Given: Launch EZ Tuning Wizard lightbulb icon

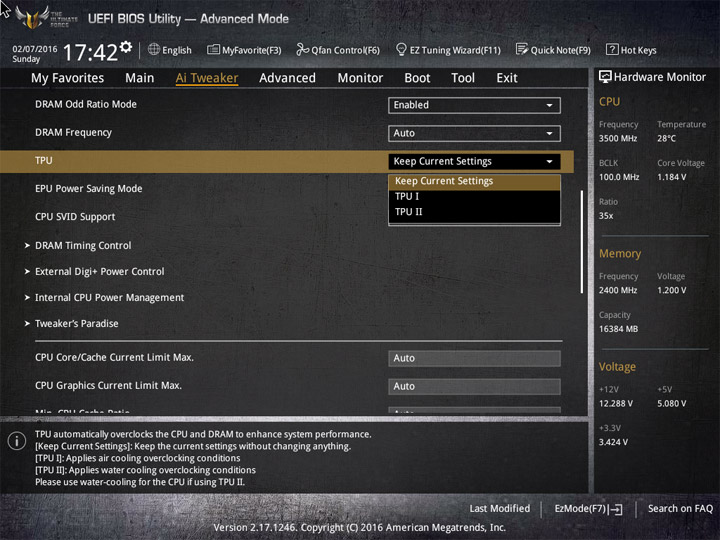Looking at the screenshot, I should [x=401, y=49].
